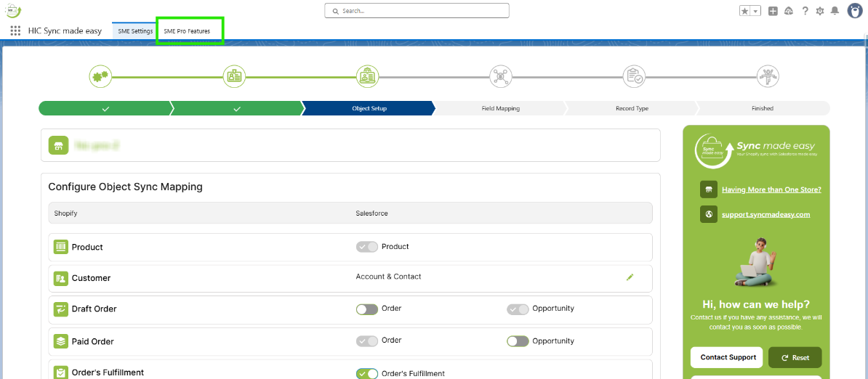Open the user profile avatar
868x379 pixels.
(x=856, y=10)
